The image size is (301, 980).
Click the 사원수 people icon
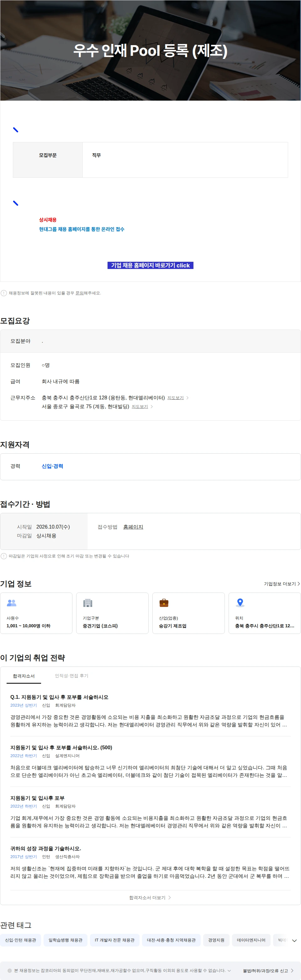click(x=12, y=603)
